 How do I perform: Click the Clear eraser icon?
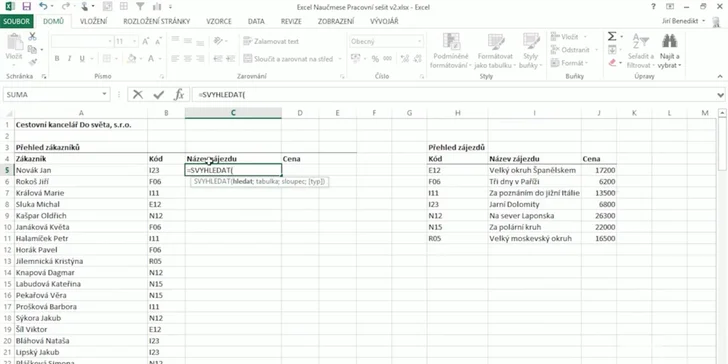pyautogui.click(x=612, y=62)
